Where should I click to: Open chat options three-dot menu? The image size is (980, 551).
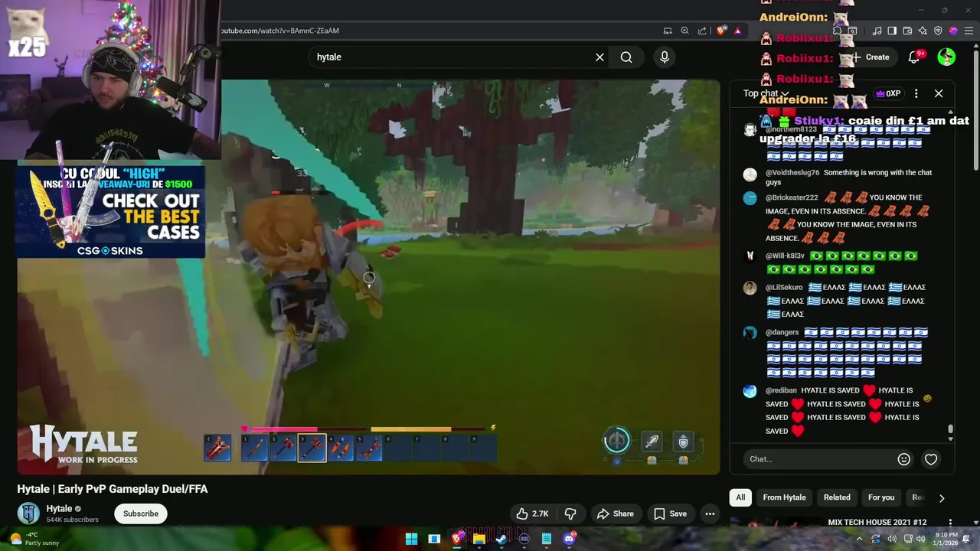[x=916, y=93]
